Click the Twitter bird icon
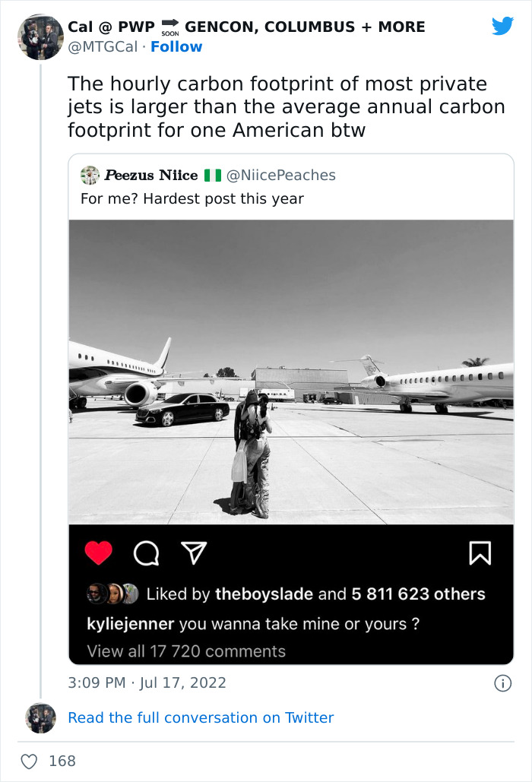The height and width of the screenshot is (782, 532). tap(502, 25)
